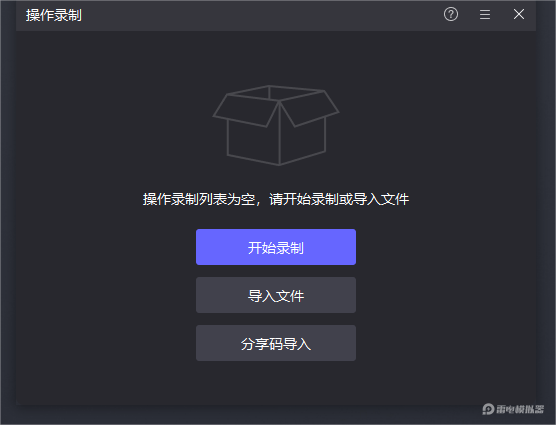Close the 操作录制 window

(519, 14)
